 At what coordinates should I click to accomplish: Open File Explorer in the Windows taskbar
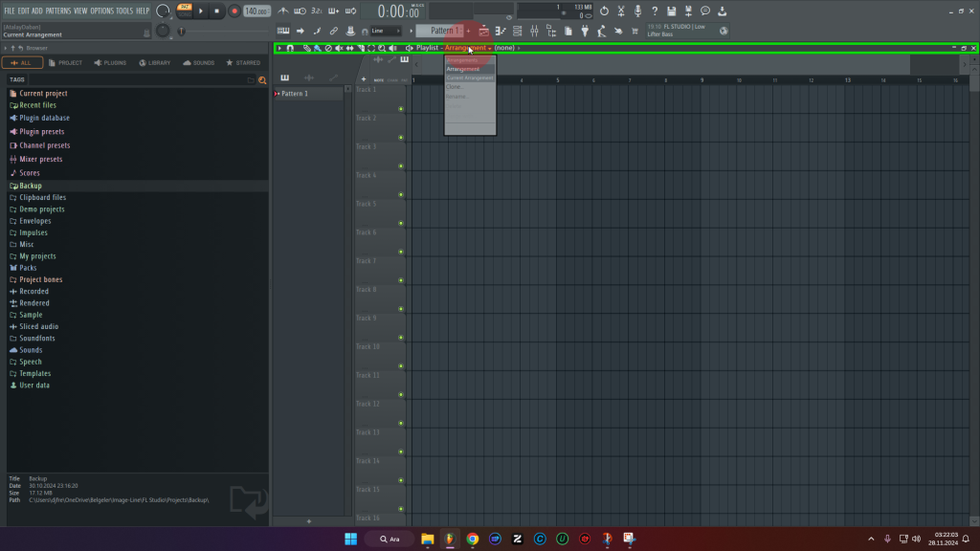[428, 540]
